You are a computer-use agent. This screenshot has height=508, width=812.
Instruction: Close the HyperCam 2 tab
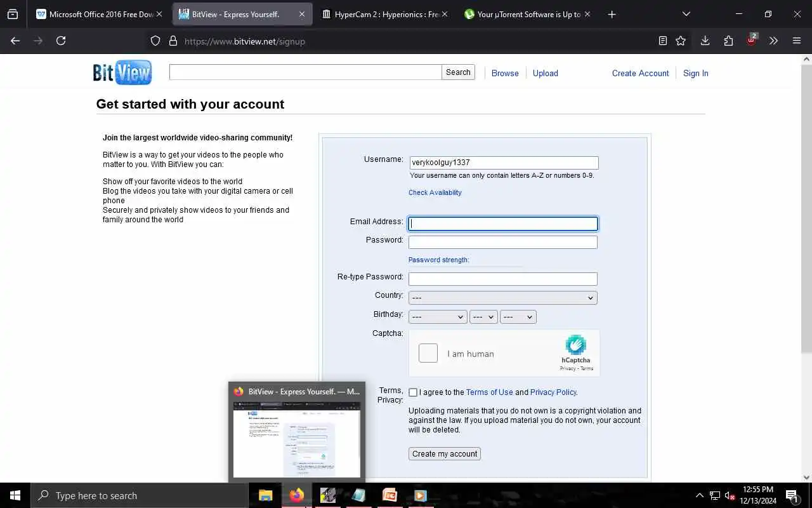point(444,14)
